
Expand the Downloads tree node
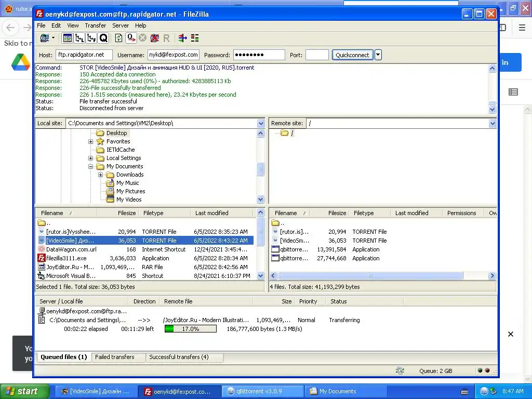100,175
